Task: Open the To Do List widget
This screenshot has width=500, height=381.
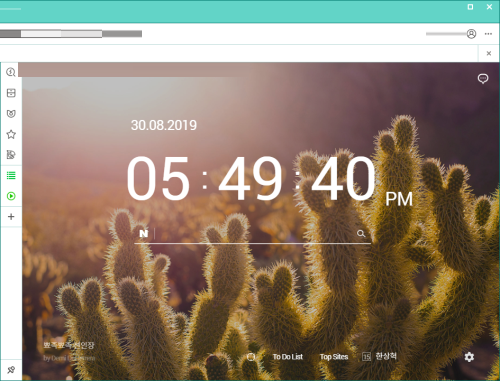Action: [288, 357]
